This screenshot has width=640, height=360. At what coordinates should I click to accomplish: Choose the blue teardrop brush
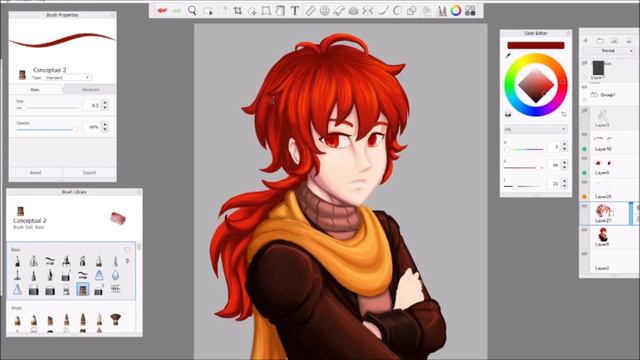point(116,276)
